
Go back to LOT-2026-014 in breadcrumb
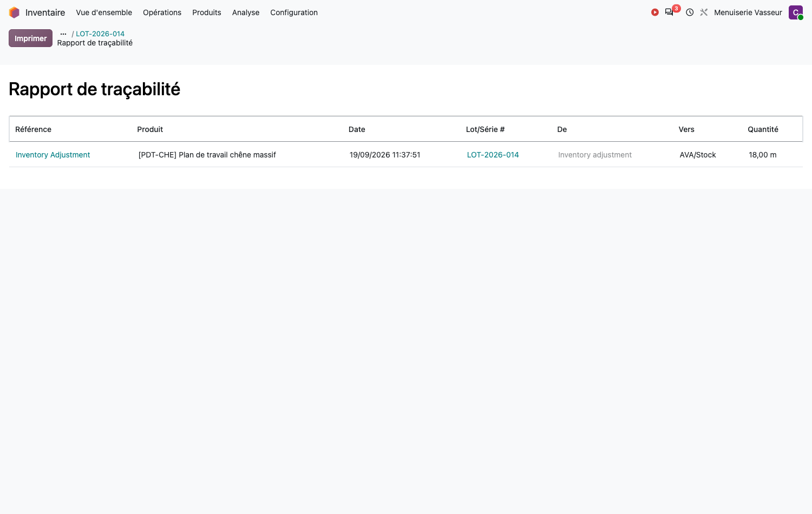point(100,34)
